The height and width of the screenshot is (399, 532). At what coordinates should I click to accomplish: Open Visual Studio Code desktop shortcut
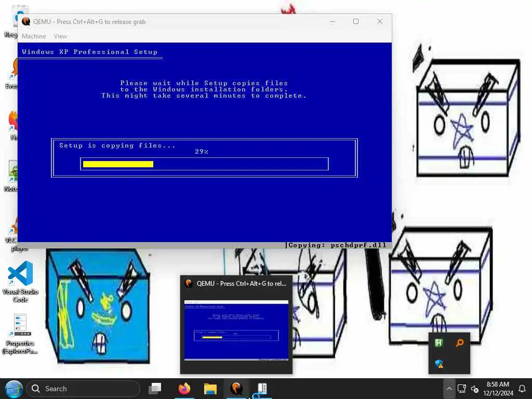(x=20, y=282)
